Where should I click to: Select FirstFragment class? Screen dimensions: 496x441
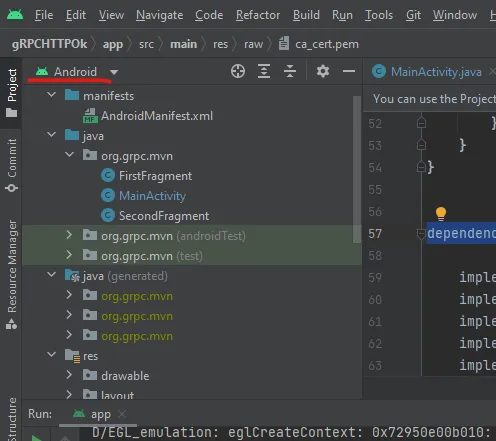pyautogui.click(x=155, y=176)
